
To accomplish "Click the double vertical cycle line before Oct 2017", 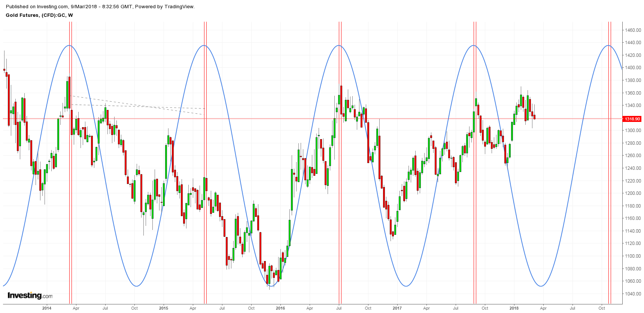I will point(475,163).
